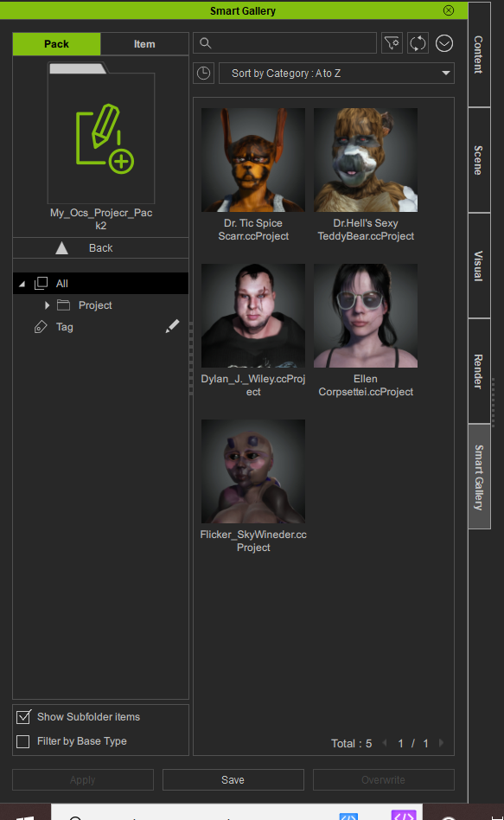Viewport: 504px width, 820px height.
Task: Switch to the Pack tab
Action: tap(56, 44)
